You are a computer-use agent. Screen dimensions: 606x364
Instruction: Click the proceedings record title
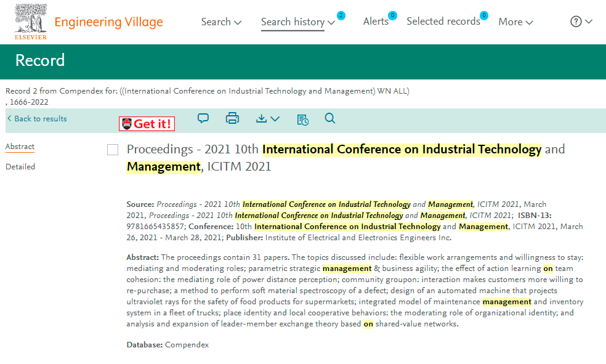tap(345, 158)
